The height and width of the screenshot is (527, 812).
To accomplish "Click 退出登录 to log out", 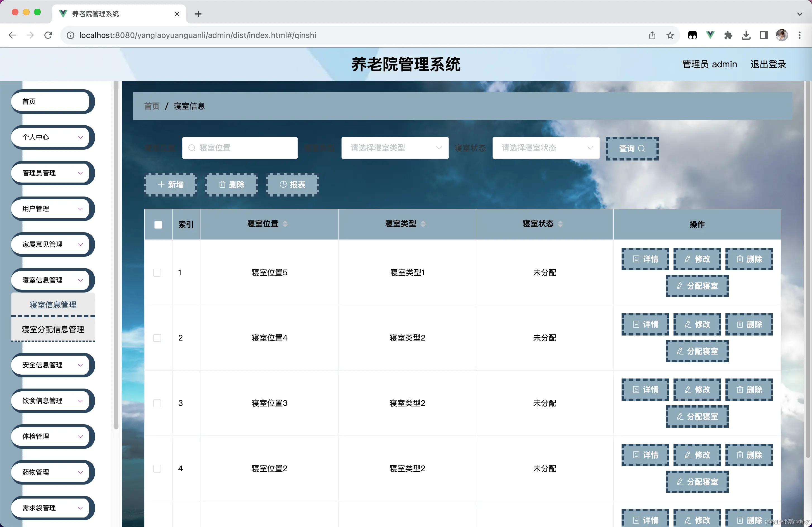I will 768,64.
